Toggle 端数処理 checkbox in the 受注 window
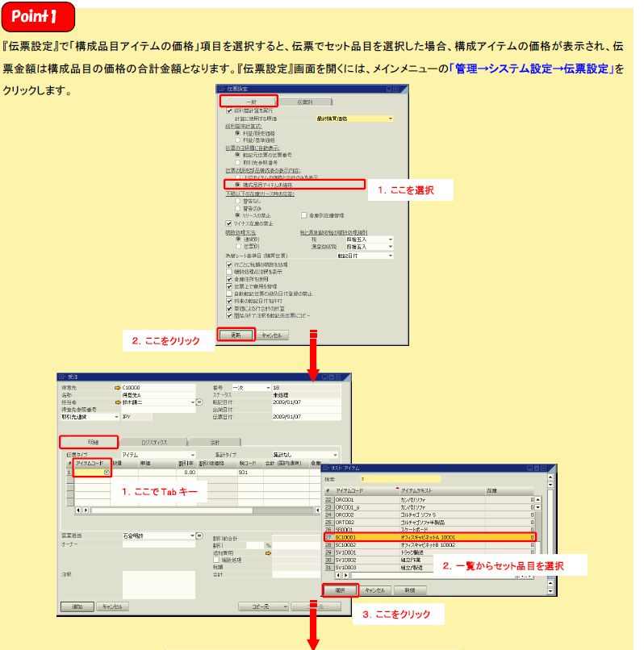644x650 pixels. click(x=216, y=560)
